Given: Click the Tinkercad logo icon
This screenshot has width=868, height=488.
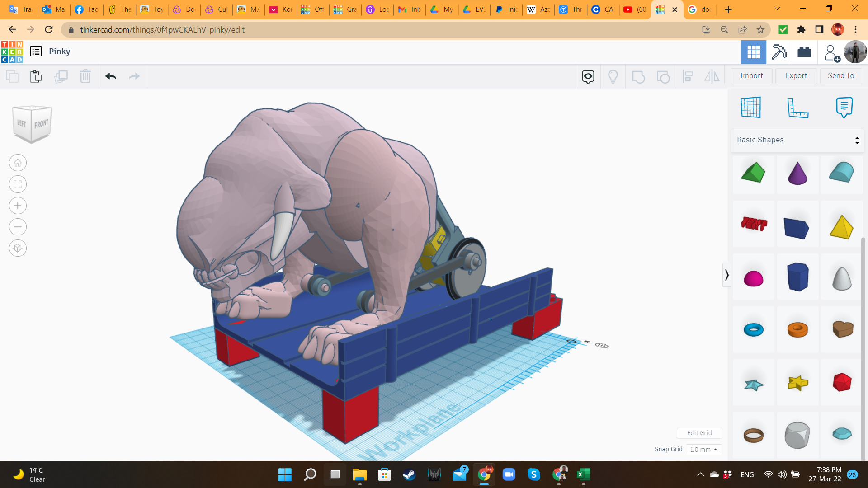Looking at the screenshot, I should click(x=12, y=52).
